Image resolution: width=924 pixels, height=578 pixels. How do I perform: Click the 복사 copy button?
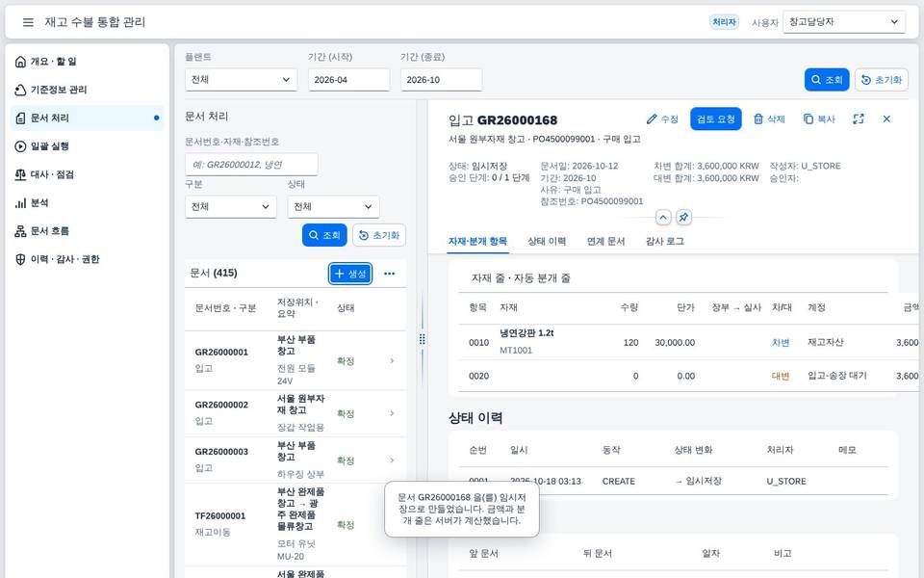coord(819,119)
